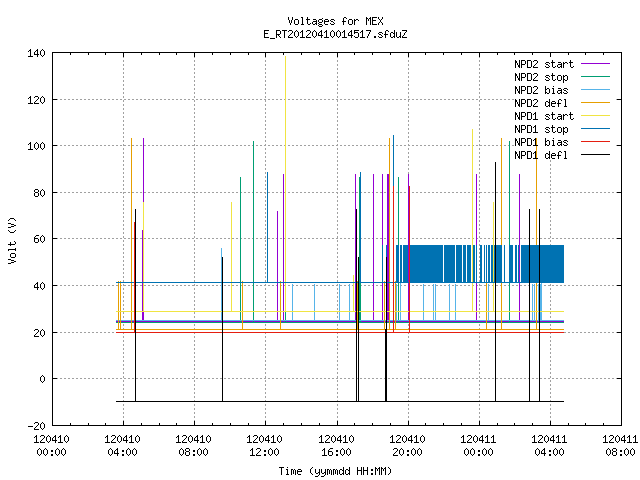Click the x-axis label '120411 00:00'
Viewport: 640px width, 480px height.
pos(478,446)
